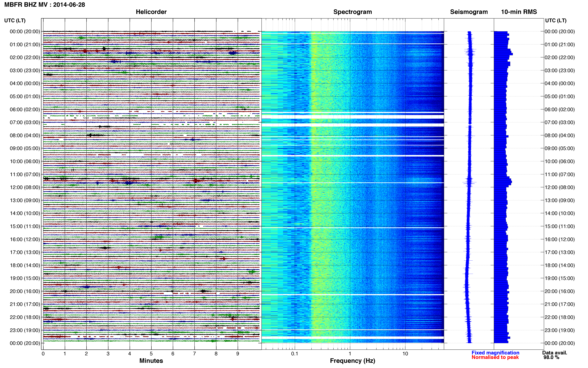This screenshot has height=368, width=588.
Task: Click the 'Spectrogram' panel heading
Action: pos(352,12)
